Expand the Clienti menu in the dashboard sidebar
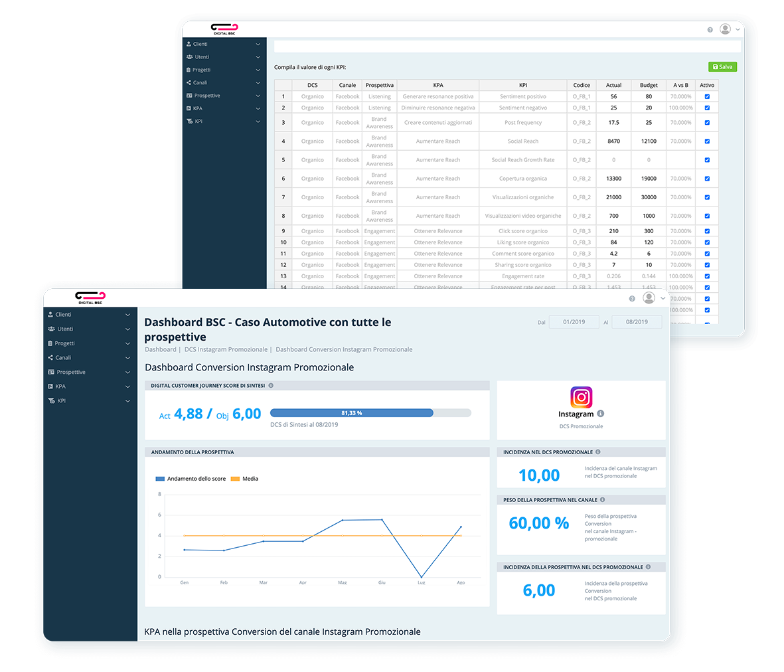The image size is (784, 672). click(x=89, y=315)
